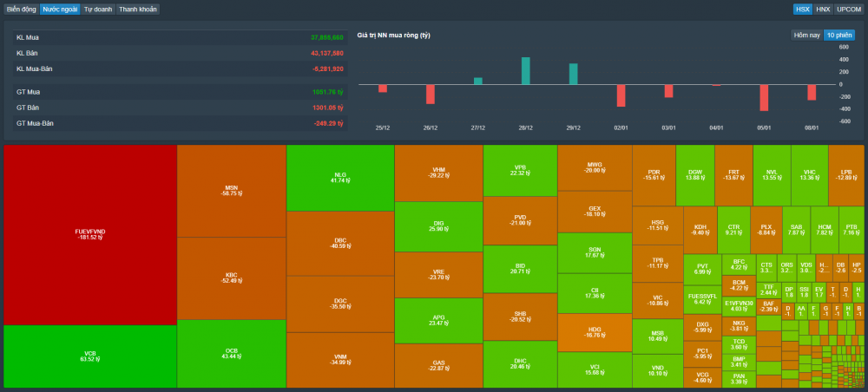Click the 29/12 green chart bar
This screenshot has height=392, width=868.
574,74
